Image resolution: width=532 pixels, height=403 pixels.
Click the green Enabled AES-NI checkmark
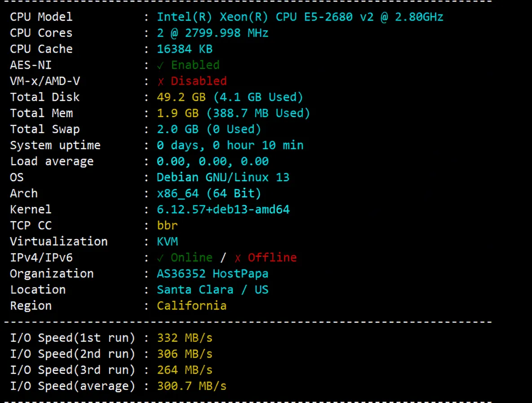click(160, 65)
